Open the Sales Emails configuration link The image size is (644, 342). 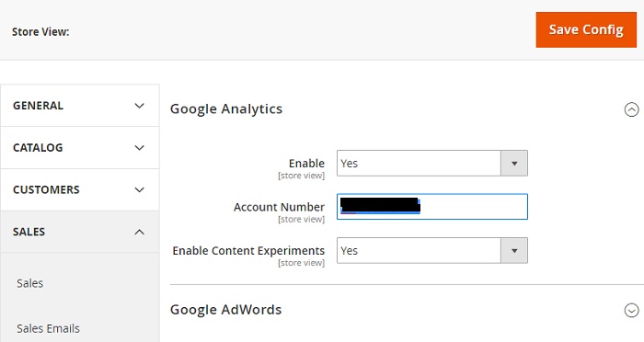tap(48, 328)
